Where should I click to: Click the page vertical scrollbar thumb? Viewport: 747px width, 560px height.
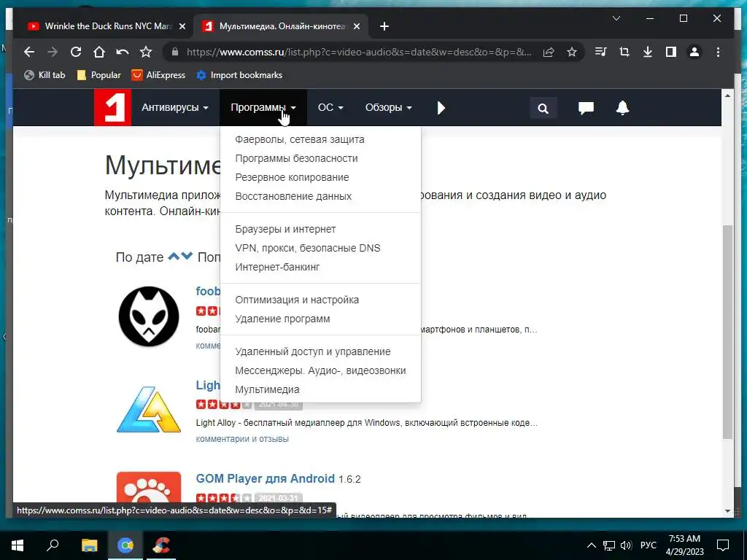727,331
